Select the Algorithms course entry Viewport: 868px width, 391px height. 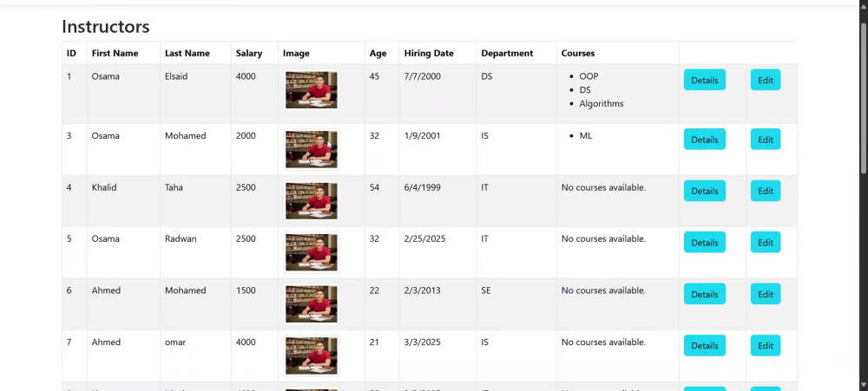(602, 103)
